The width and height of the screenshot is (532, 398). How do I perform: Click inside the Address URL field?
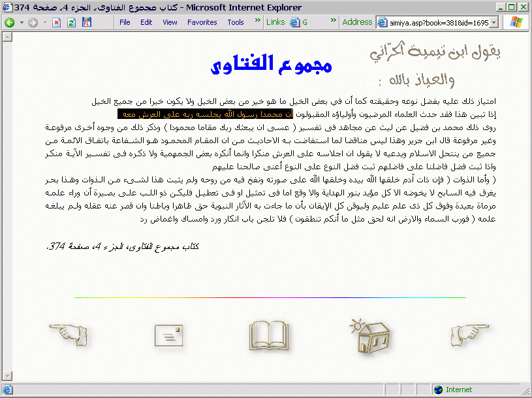[x=439, y=23]
